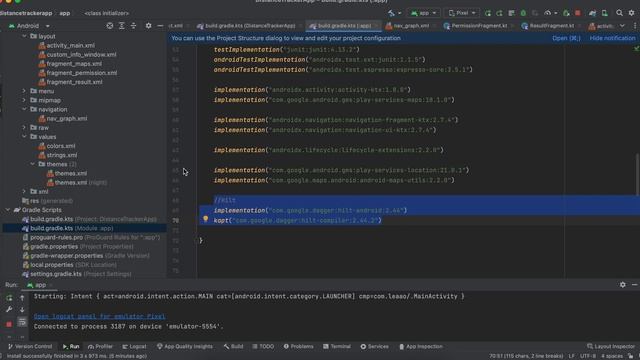Toggle read-only lock icon in status bar
Image resolution: width=640 pixels, height=360 pixels.
pos(631,356)
